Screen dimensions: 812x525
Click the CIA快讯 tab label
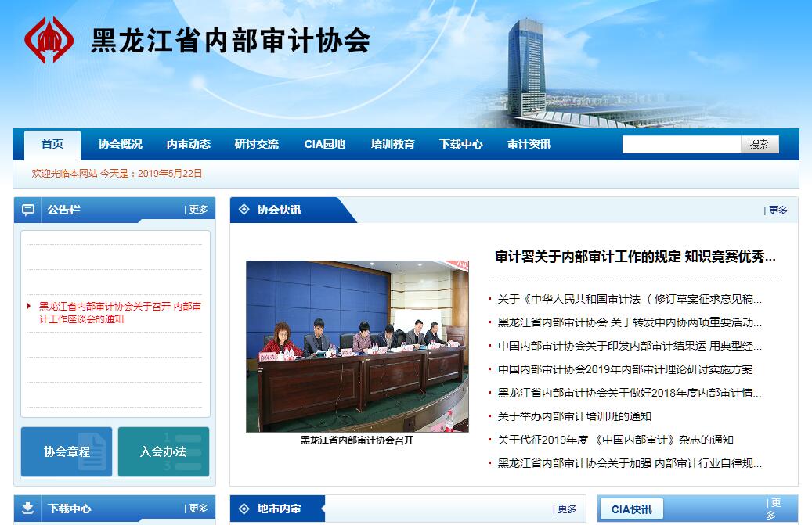click(631, 509)
